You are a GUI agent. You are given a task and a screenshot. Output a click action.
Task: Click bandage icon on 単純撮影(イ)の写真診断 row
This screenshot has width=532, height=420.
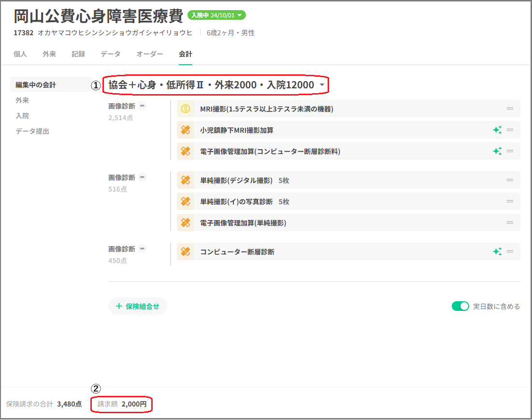186,201
